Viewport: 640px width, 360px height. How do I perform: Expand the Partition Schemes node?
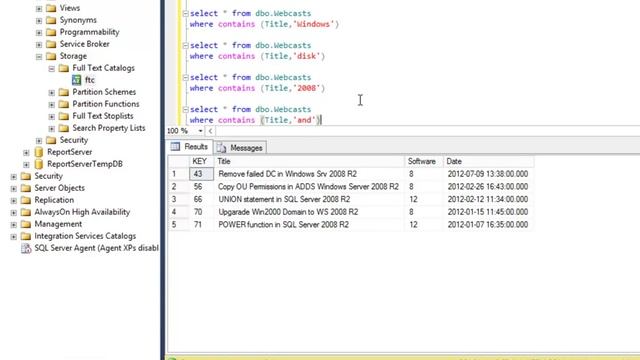[51, 93]
